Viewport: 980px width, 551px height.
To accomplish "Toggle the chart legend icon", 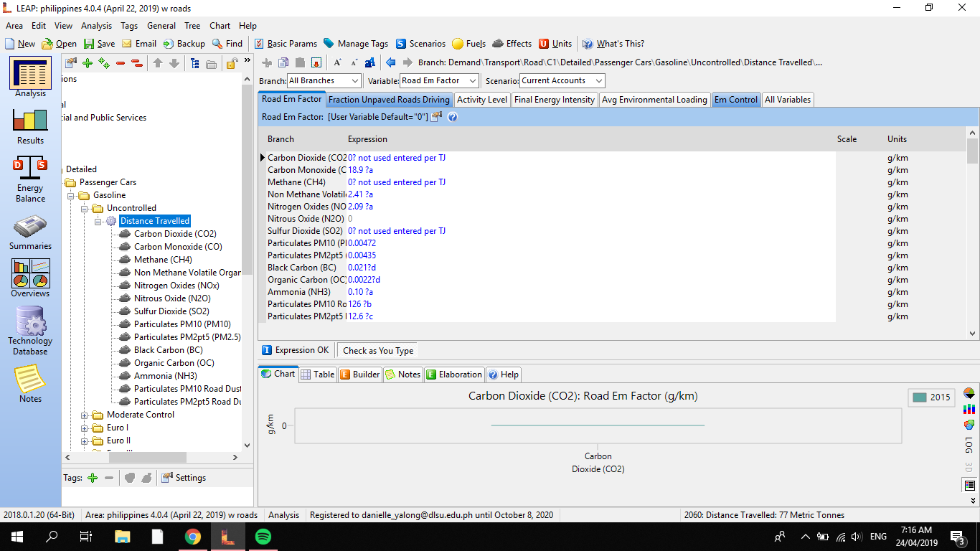I will pyautogui.click(x=969, y=486).
